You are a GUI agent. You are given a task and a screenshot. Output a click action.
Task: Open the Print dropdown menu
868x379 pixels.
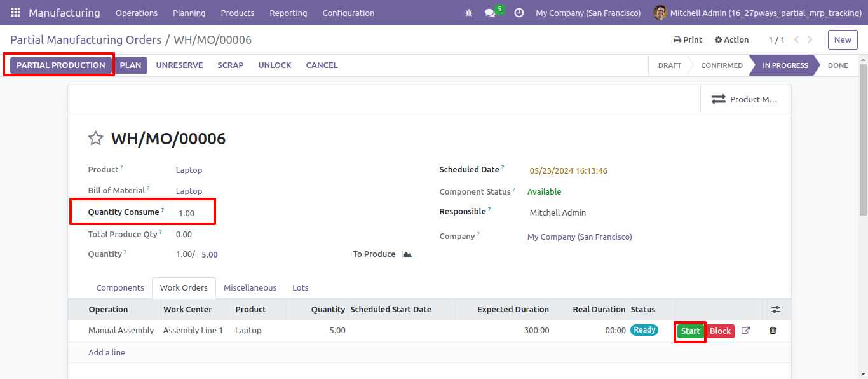(x=688, y=39)
